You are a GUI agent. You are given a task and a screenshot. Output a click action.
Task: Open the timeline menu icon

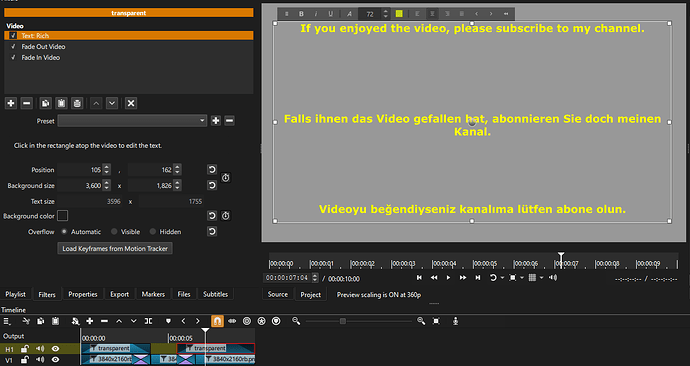tap(7, 321)
